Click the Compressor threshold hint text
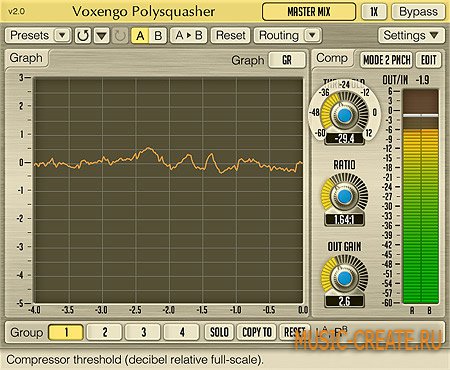 pos(135,360)
